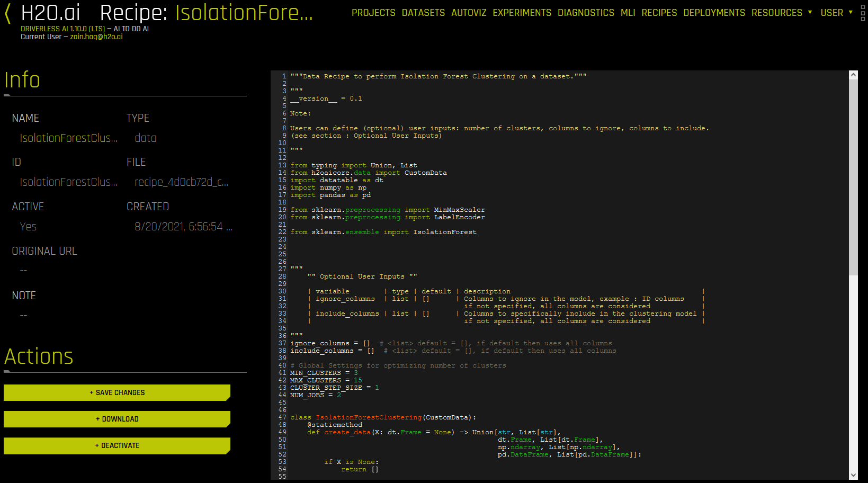
Task: Click the 'import numpy as np' line
Action: tap(328, 187)
